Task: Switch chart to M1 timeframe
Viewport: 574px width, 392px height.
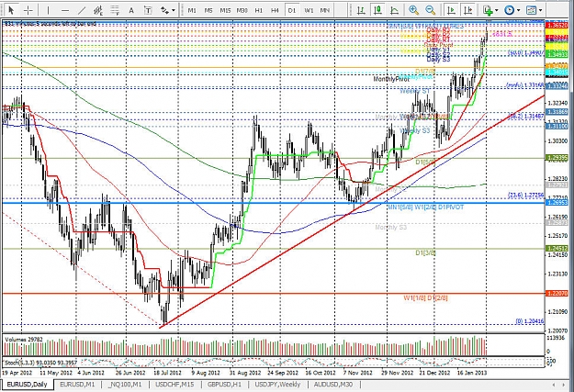Action: 192,10
